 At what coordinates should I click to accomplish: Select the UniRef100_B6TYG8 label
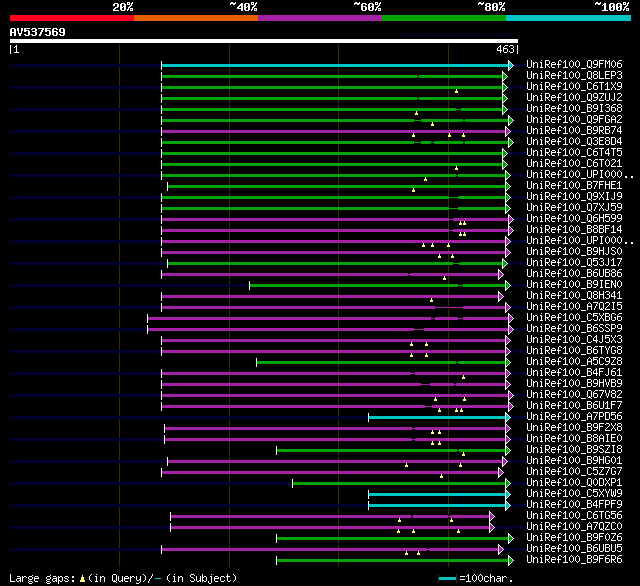(x=574, y=351)
